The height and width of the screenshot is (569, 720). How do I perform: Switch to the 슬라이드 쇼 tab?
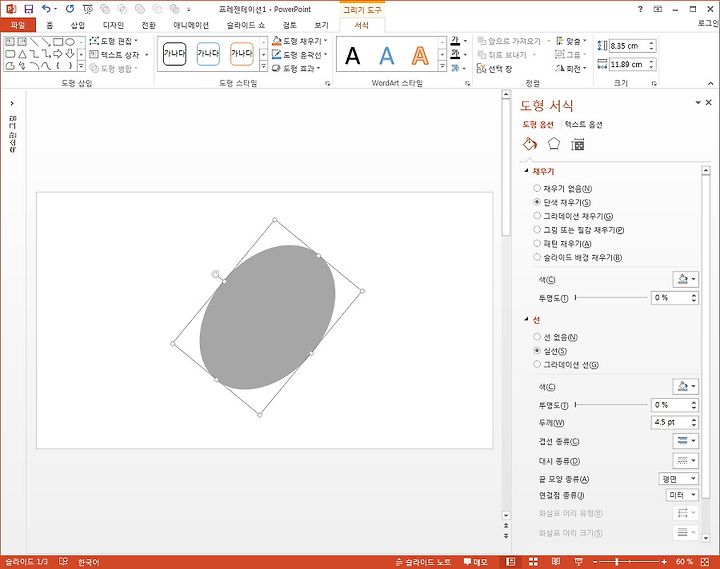pos(246,25)
